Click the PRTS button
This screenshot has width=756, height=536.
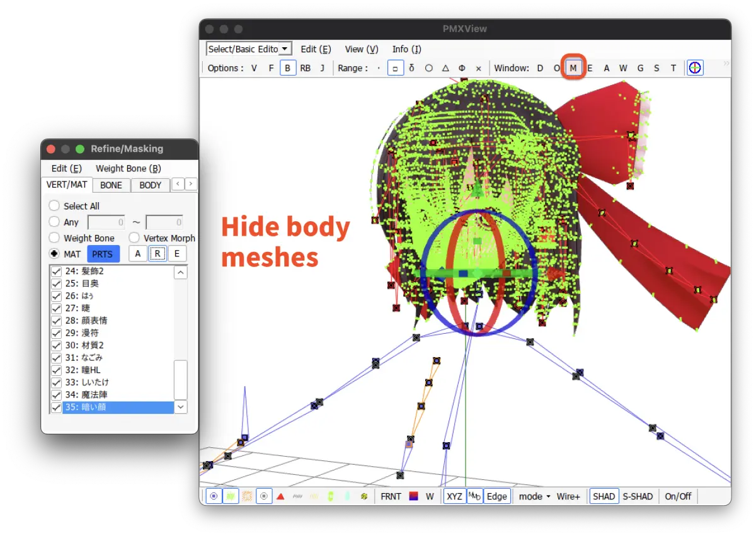[x=103, y=254]
